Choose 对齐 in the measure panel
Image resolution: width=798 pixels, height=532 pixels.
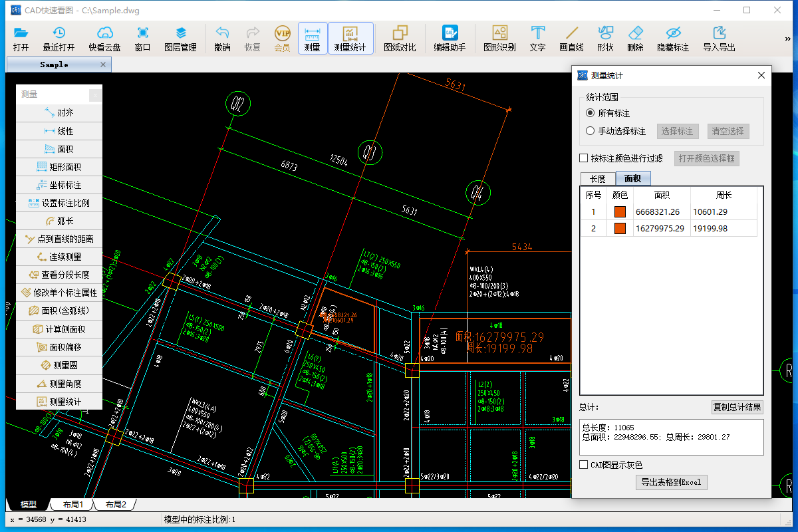pos(59,113)
